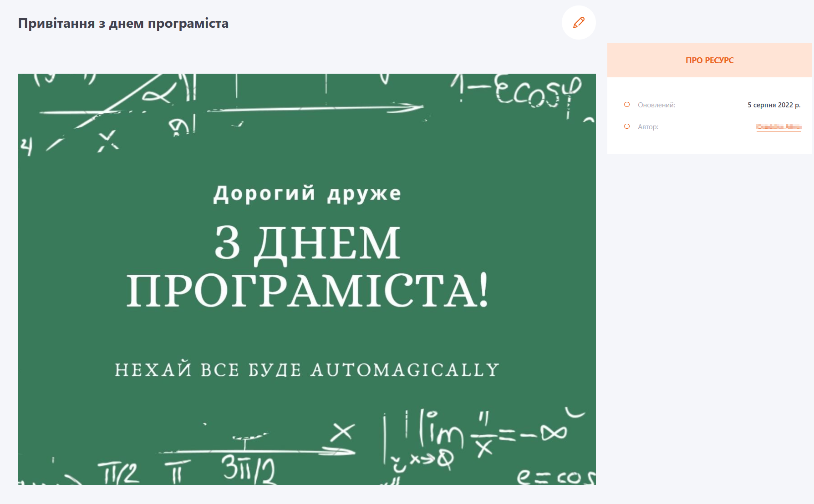Open the programmer's day greeting card image

coord(307,279)
